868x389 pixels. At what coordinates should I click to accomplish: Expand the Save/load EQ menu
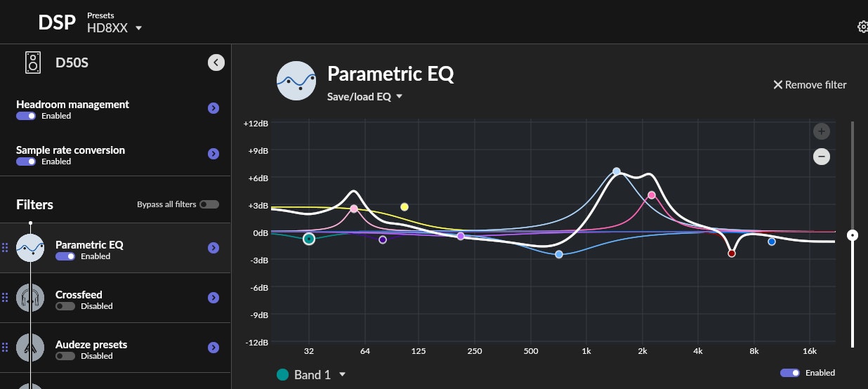click(x=399, y=97)
